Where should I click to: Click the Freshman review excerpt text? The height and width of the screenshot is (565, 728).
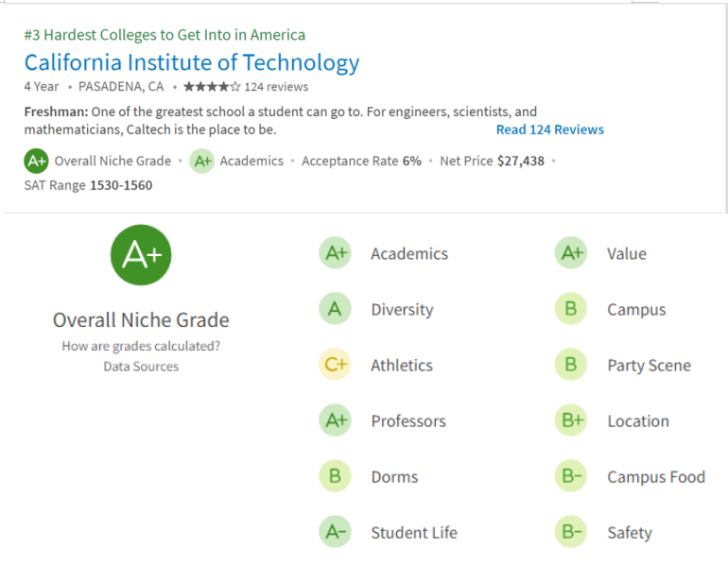coord(281,121)
